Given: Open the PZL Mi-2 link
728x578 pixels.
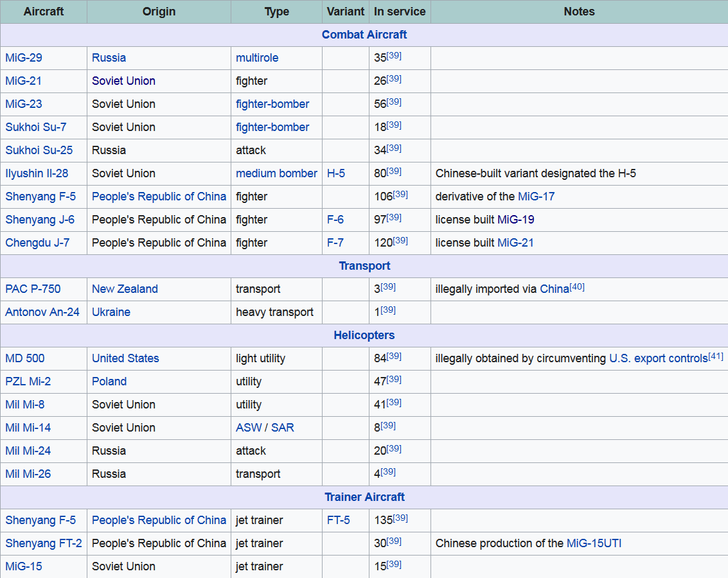Looking at the screenshot, I should tap(28, 381).
